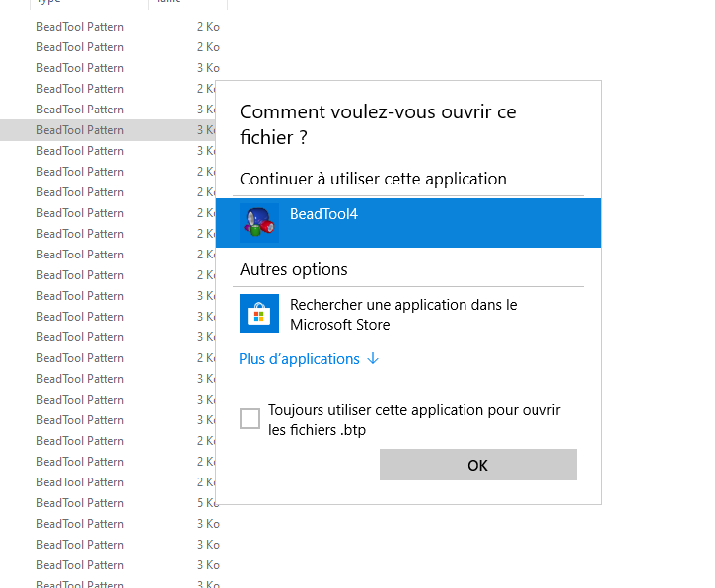
Task: Check Toujours utiliser cette application checkbox
Action: click(x=250, y=418)
